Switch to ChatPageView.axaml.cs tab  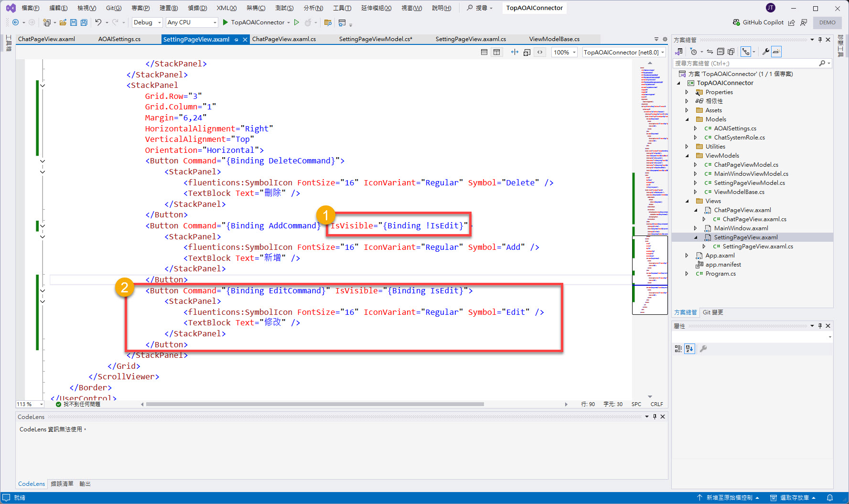click(x=284, y=39)
